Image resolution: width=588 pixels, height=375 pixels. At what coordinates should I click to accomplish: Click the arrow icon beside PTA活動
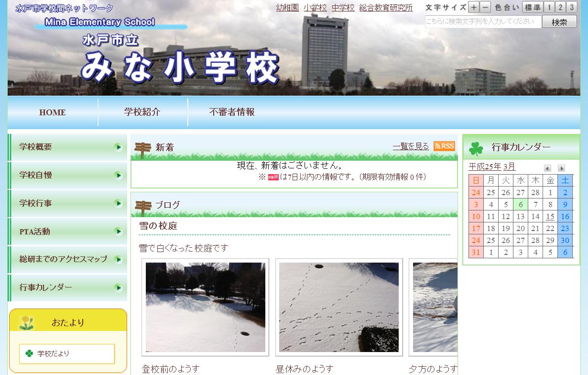point(118,232)
